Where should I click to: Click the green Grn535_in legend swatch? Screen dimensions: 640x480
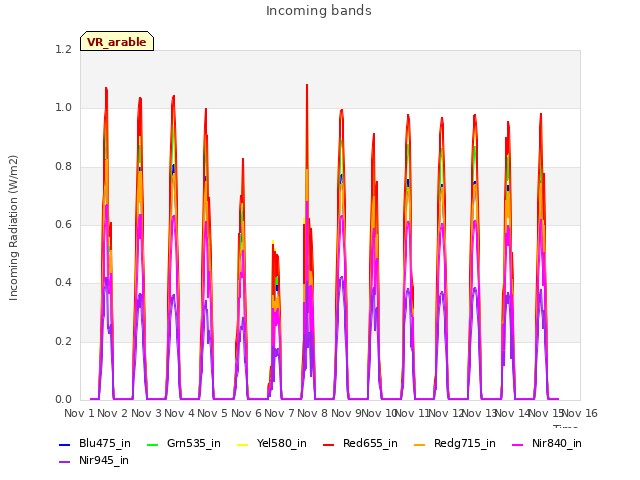[152, 444]
